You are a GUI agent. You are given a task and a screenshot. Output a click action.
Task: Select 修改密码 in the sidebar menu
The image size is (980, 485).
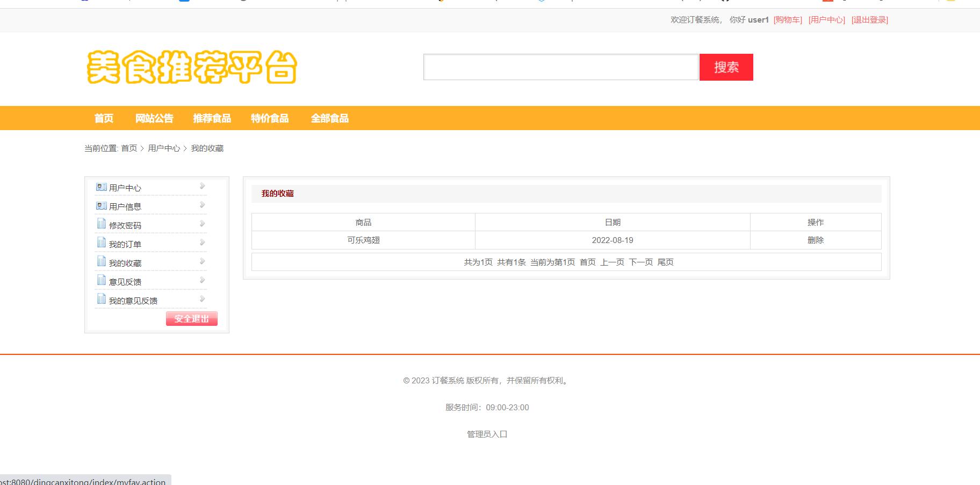point(125,225)
